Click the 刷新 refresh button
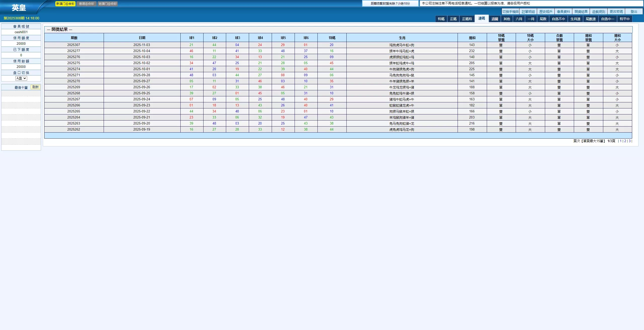The height and width of the screenshot is (330, 644). pyautogui.click(x=35, y=87)
